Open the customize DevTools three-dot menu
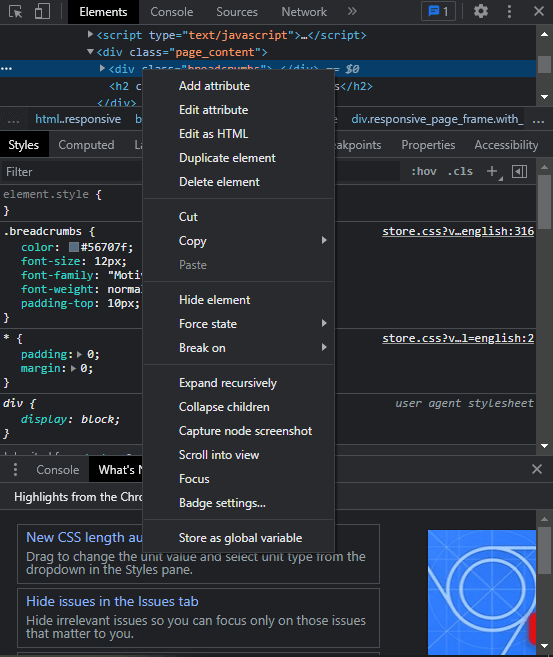Image resolution: width=553 pixels, height=657 pixels. (509, 11)
